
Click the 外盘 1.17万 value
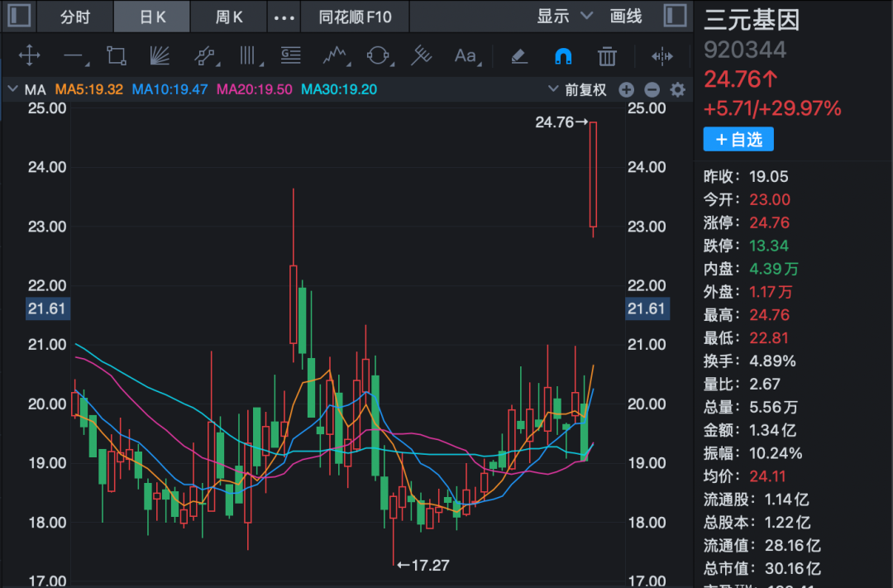pos(771,292)
